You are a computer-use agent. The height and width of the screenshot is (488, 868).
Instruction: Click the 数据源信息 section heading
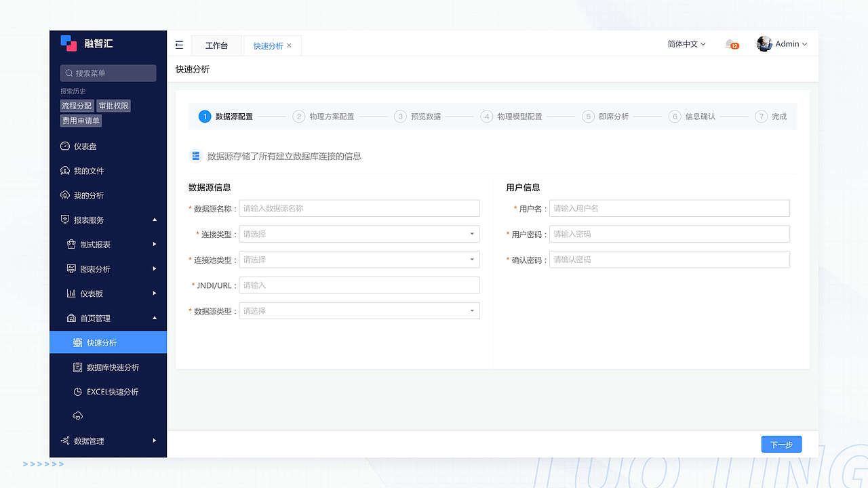(x=210, y=188)
